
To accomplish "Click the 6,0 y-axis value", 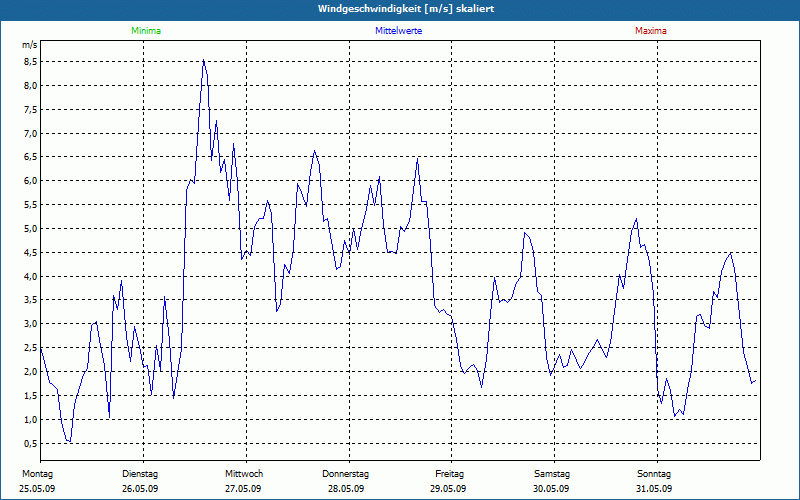I will pyautogui.click(x=31, y=181).
